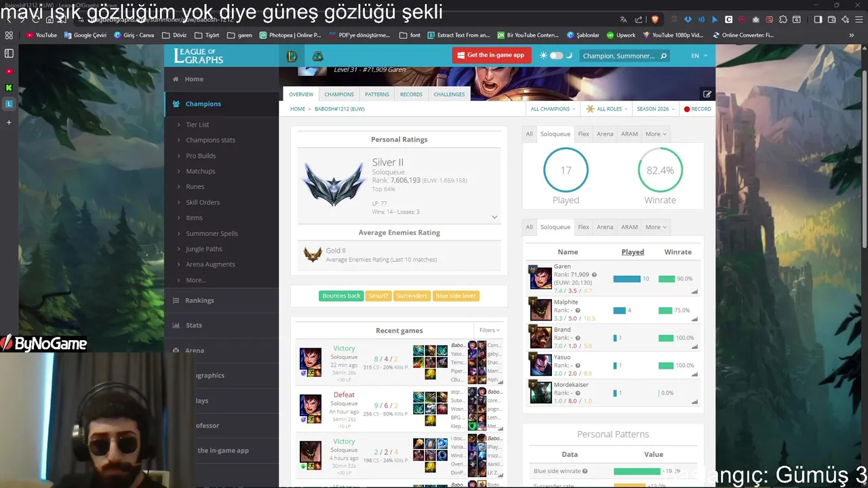The height and width of the screenshot is (488, 868).
Task: Click the Yasuo champion portrait
Action: pos(540,365)
